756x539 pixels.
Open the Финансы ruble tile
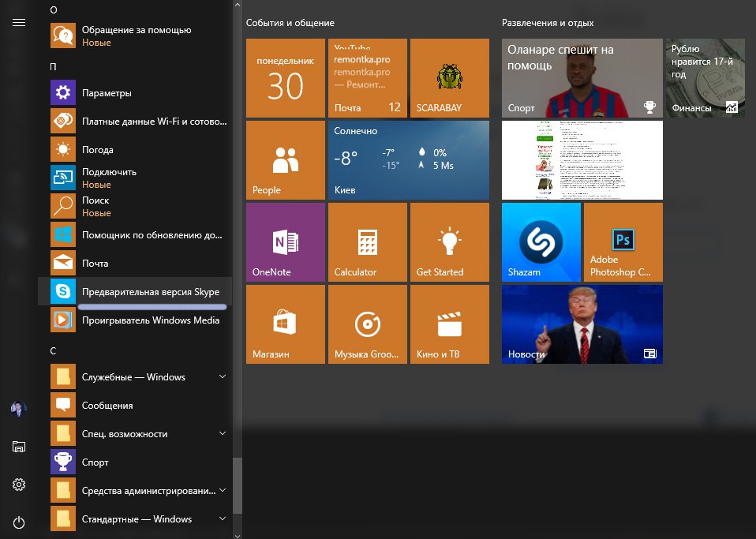pyautogui.click(x=705, y=78)
